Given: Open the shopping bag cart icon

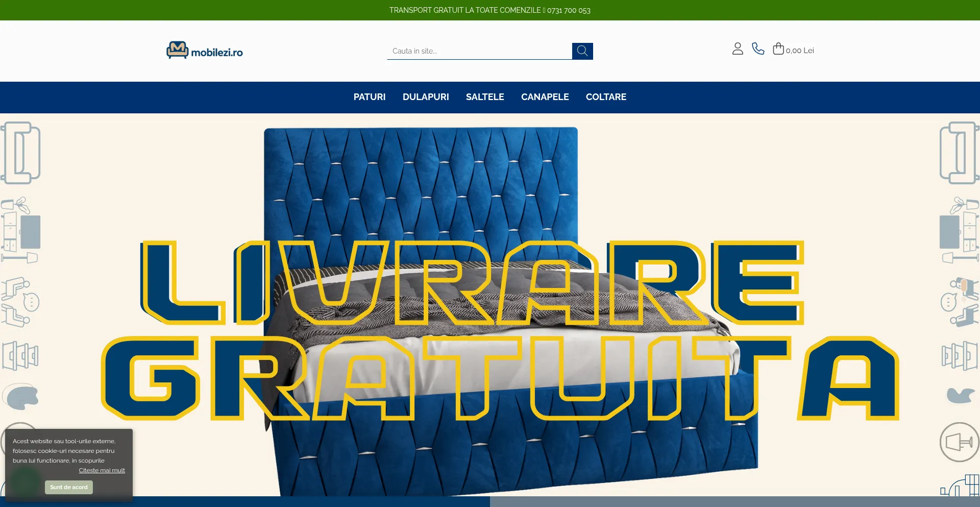Looking at the screenshot, I should point(778,49).
